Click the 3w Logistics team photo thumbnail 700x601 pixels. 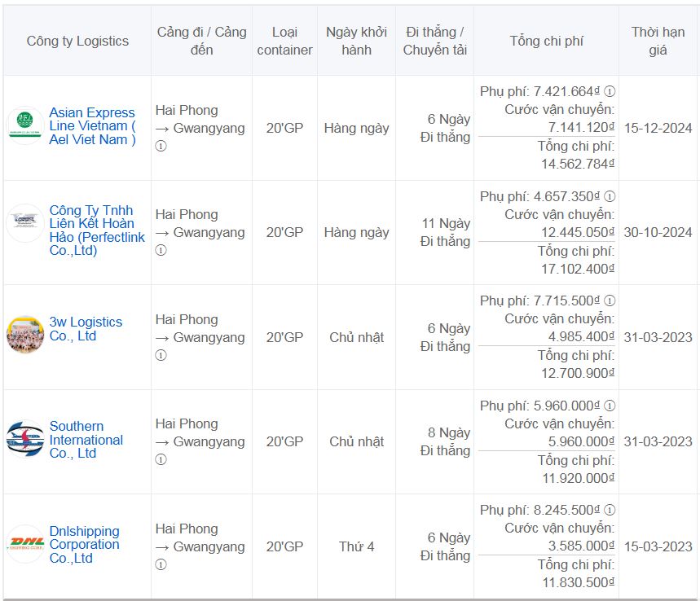pos(24,335)
